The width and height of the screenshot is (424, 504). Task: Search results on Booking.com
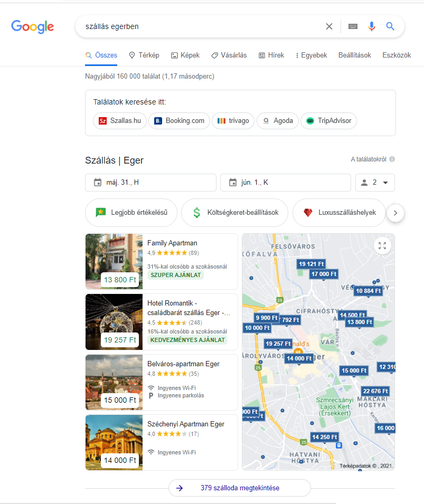pos(179,121)
